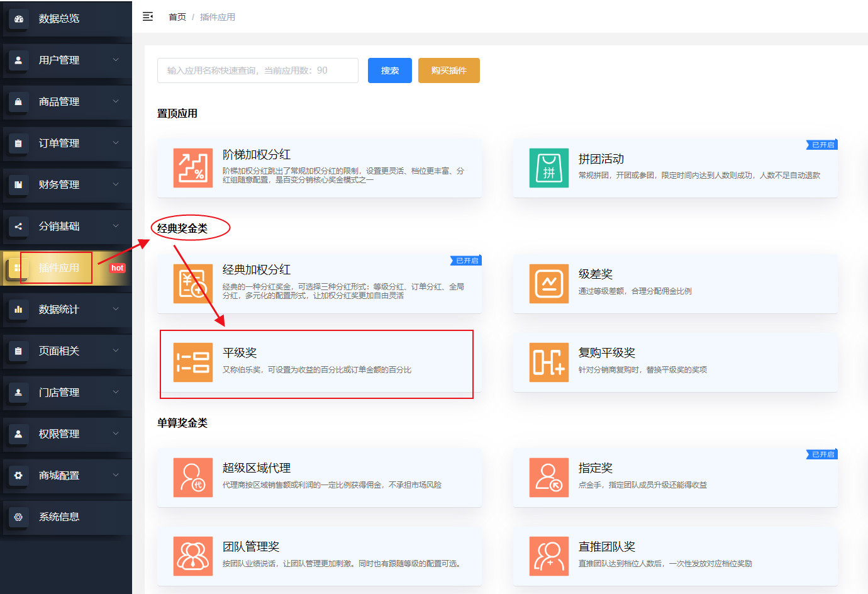Image resolution: width=868 pixels, height=594 pixels.
Task: Expand the 用户管理 sidebar menu
Action: tap(59, 60)
